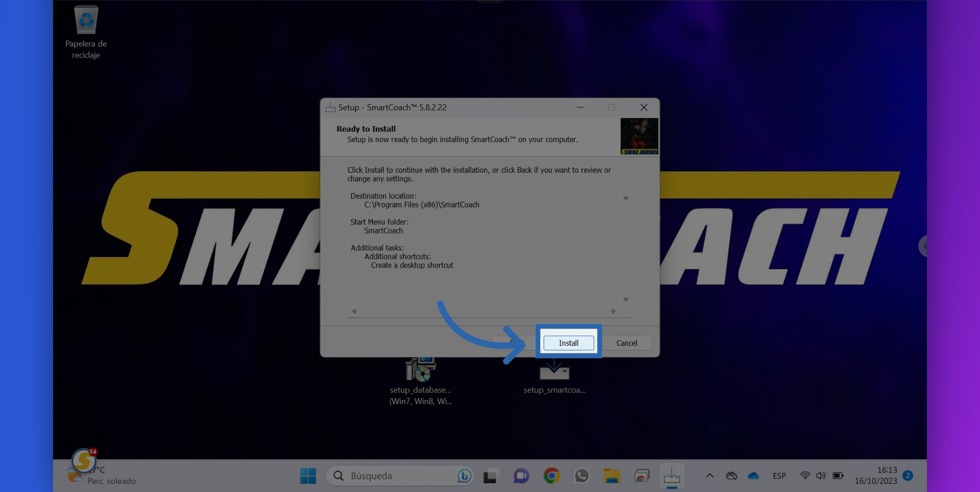Open the Papelera de reciclaje desktop icon
The image size is (980, 492).
pos(86,32)
